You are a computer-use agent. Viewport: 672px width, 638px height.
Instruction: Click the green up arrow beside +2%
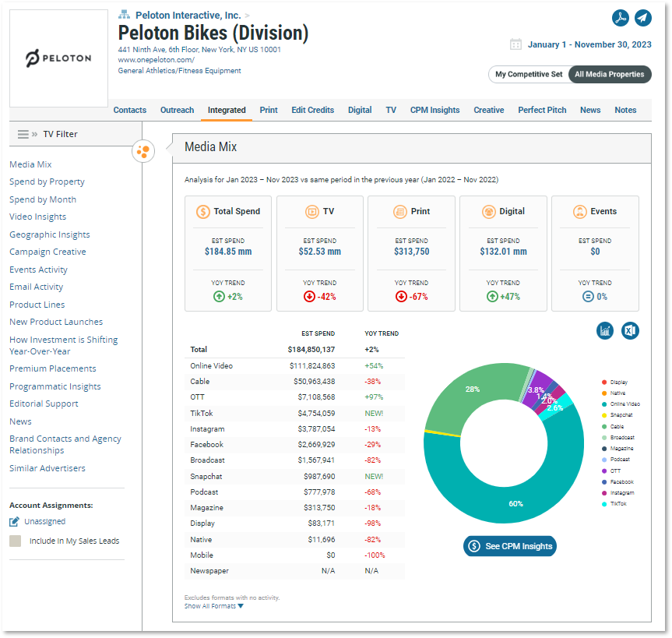(219, 296)
